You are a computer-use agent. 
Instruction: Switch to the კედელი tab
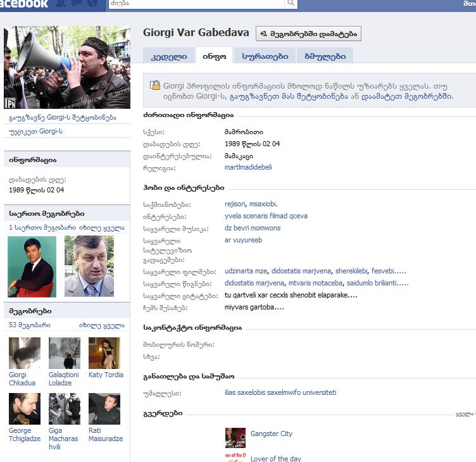tap(169, 56)
